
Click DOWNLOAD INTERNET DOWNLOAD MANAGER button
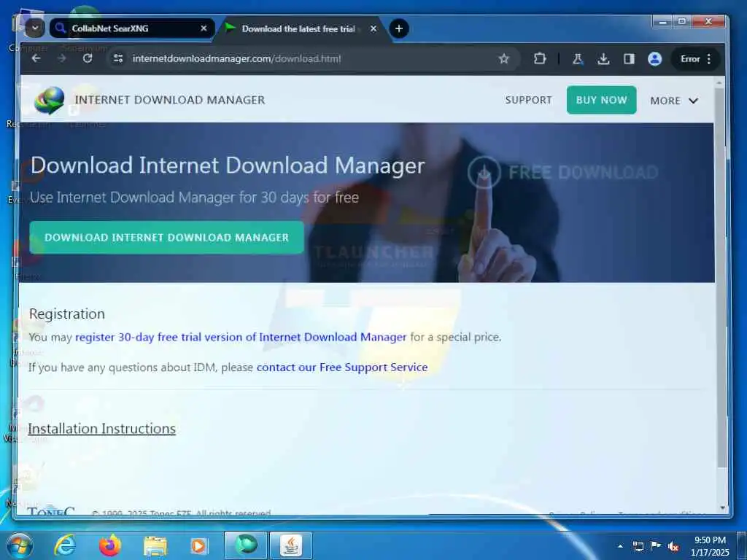click(x=167, y=237)
